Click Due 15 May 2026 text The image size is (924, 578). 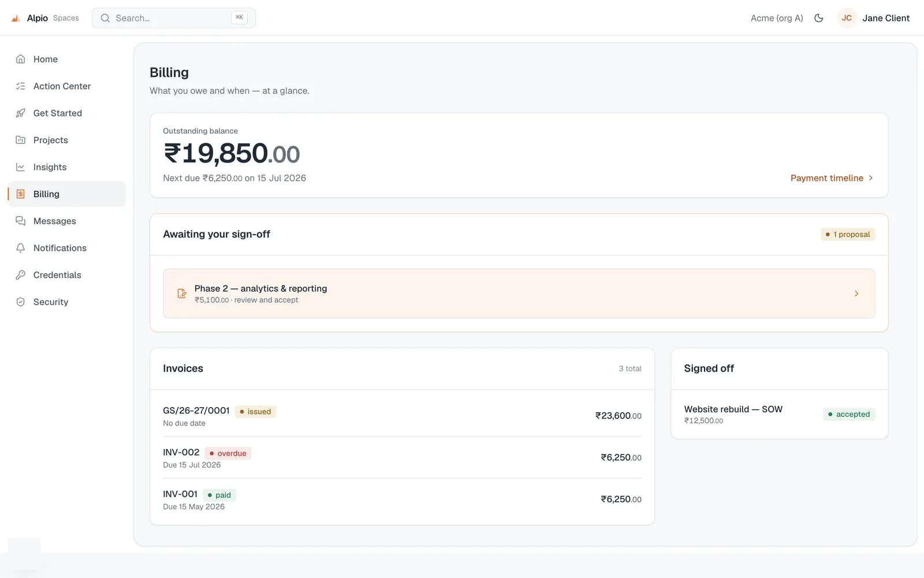click(x=194, y=507)
